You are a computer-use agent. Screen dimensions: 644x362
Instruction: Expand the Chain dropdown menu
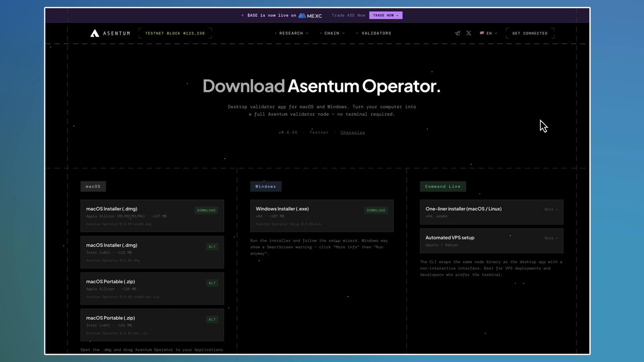333,33
